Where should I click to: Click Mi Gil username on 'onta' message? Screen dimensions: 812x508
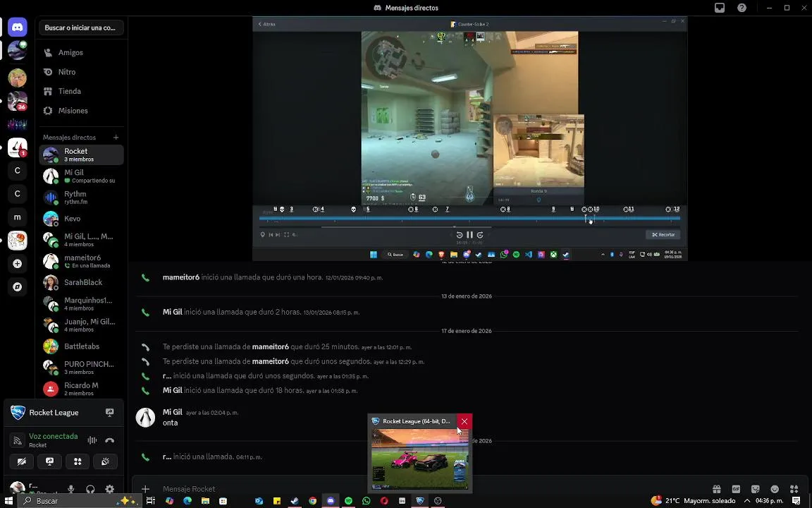point(173,412)
